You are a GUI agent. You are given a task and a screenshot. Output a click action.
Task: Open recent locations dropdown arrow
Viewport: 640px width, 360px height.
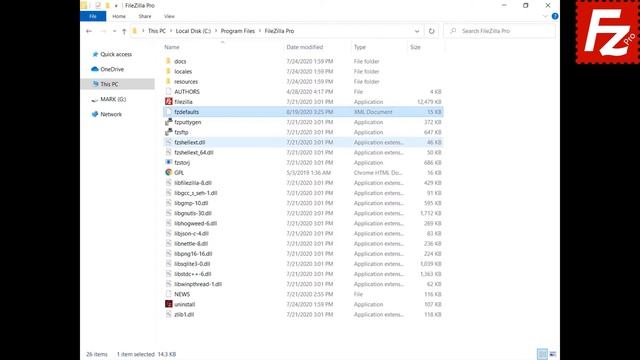[x=114, y=31]
